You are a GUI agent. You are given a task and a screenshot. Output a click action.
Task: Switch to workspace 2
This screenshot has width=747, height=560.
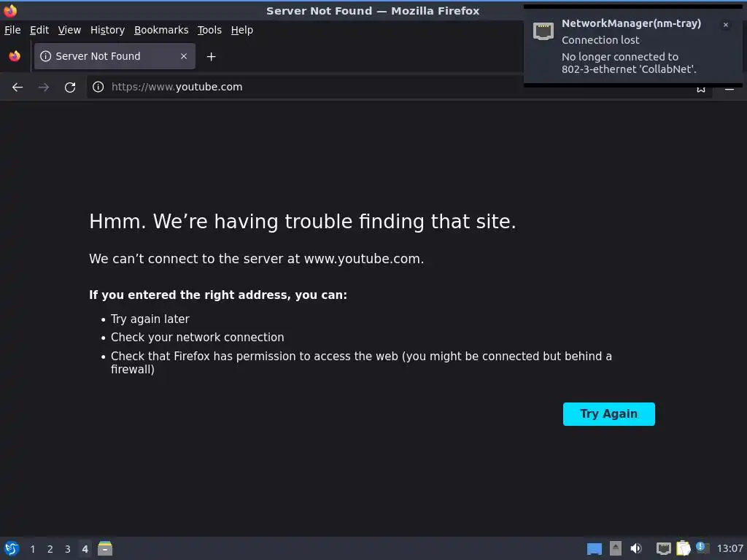(x=50, y=549)
